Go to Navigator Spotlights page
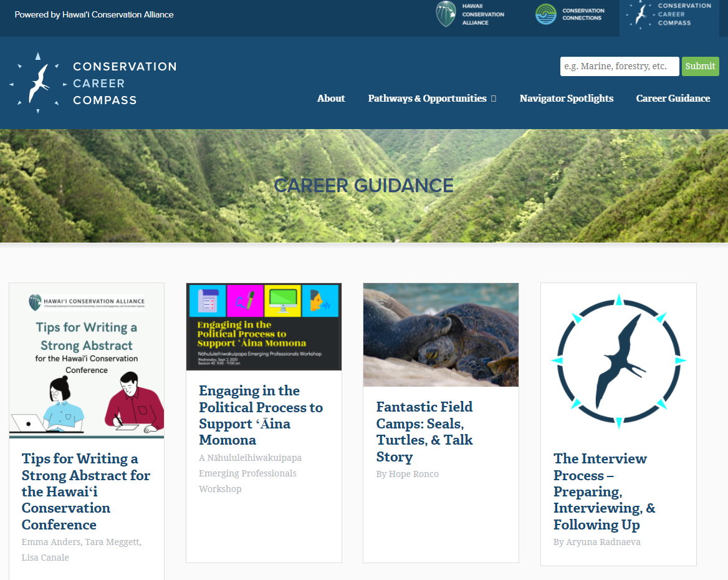The height and width of the screenshot is (580, 728). point(566,99)
